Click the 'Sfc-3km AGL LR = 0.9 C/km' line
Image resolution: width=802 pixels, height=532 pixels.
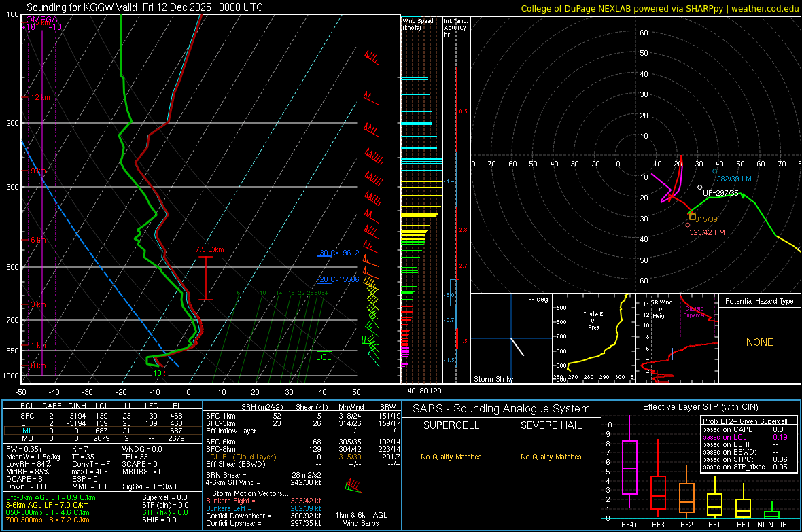pyautogui.click(x=51, y=497)
